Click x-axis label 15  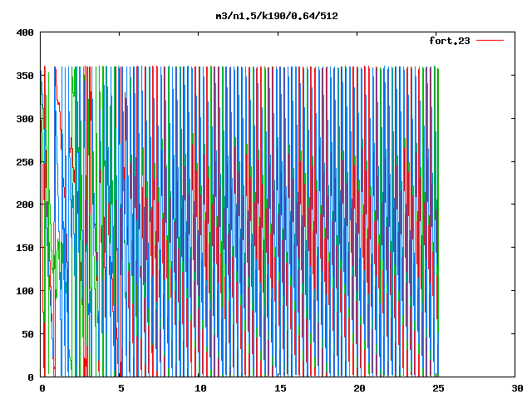(x=280, y=388)
